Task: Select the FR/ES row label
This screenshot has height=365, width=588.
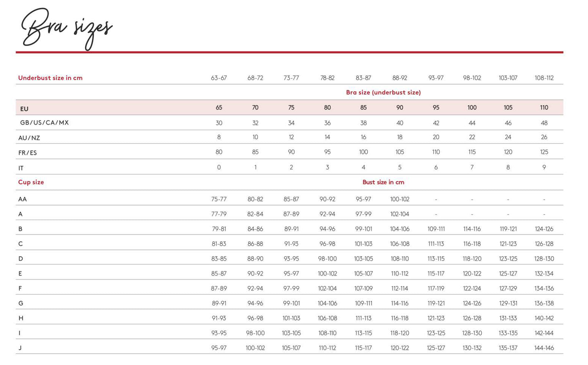Action: (28, 153)
